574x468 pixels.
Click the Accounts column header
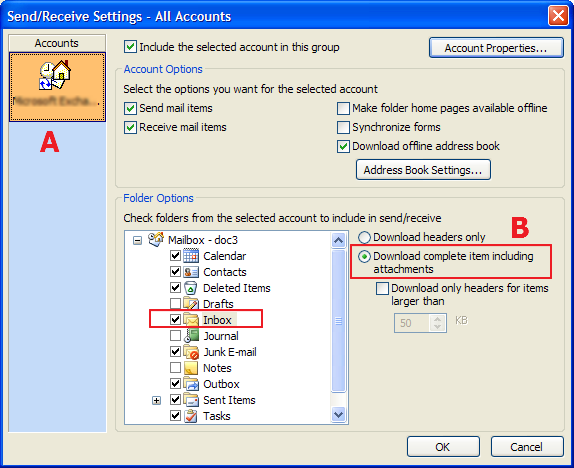(57, 43)
